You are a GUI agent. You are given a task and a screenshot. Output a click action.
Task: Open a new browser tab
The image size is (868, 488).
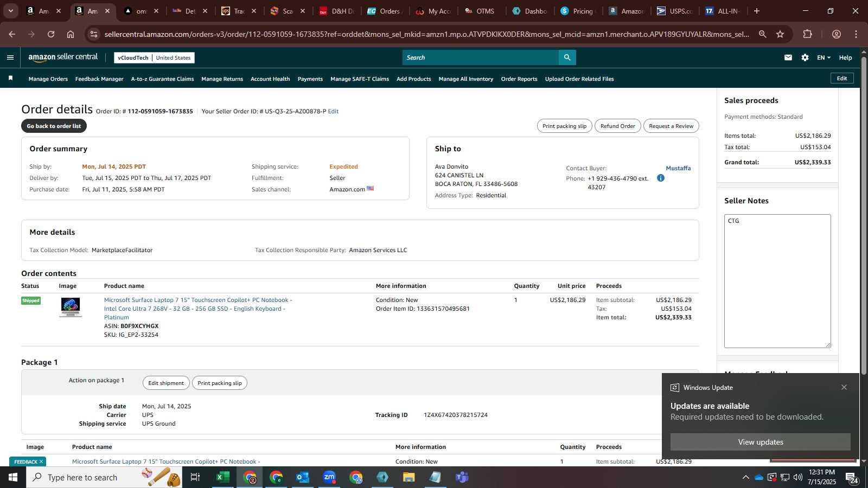(x=757, y=11)
